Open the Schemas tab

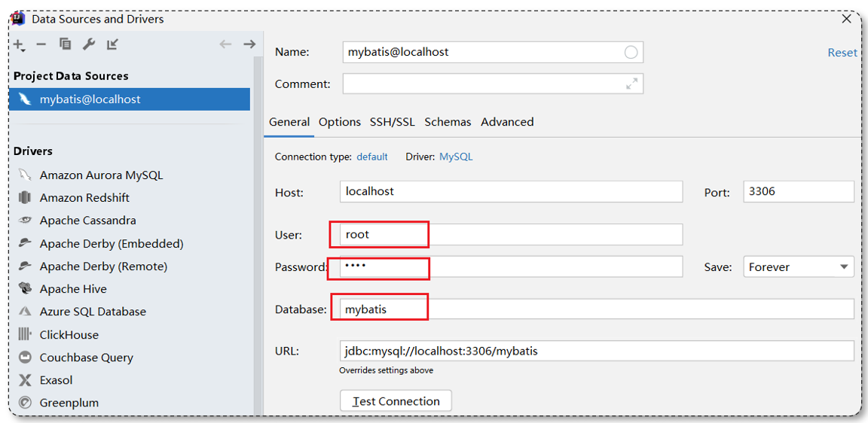click(x=448, y=122)
